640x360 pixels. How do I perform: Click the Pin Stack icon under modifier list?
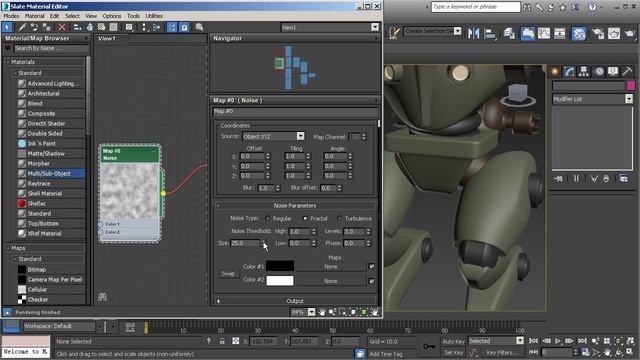558,178
